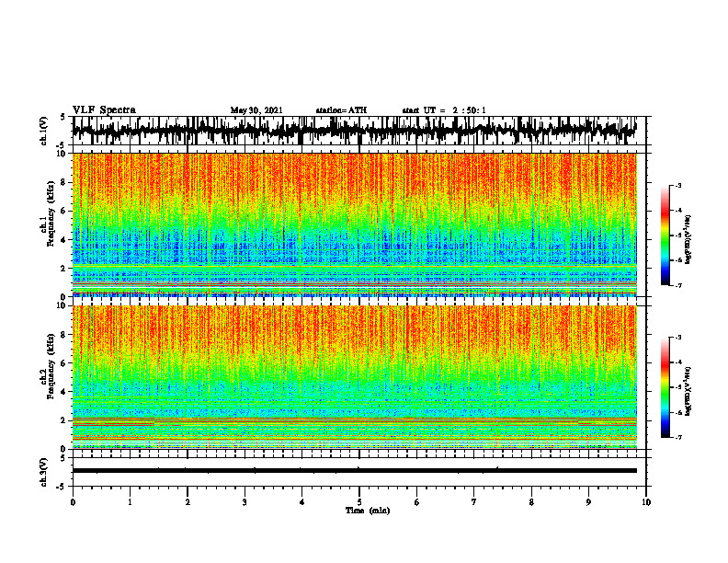
Task: Click the "ch.1(V)" waveform axis label
Action: pos(44,131)
